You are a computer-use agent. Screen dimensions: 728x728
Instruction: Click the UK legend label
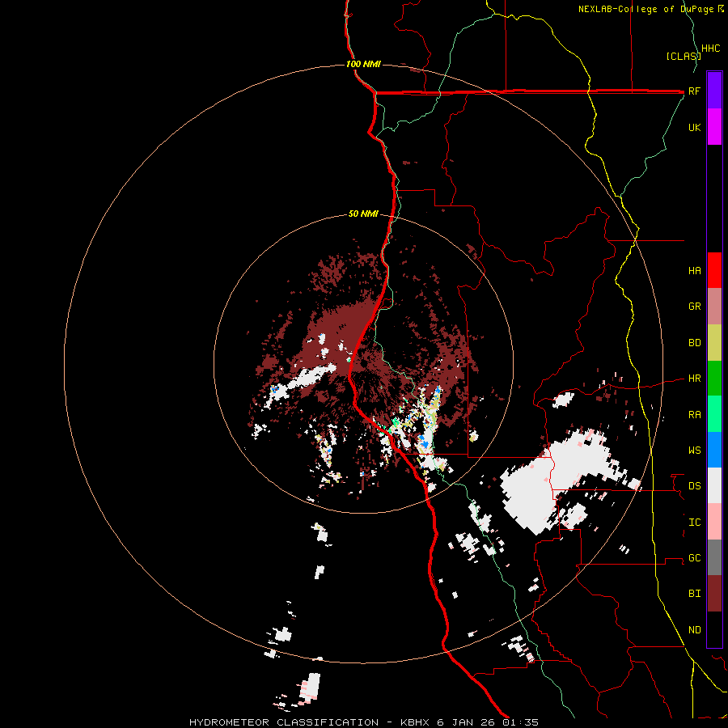[694, 127]
